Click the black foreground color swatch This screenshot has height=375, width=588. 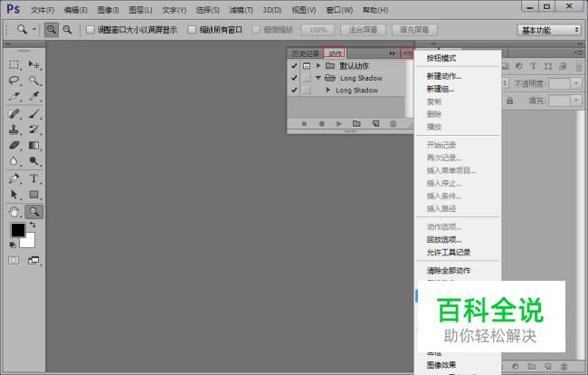(x=17, y=229)
